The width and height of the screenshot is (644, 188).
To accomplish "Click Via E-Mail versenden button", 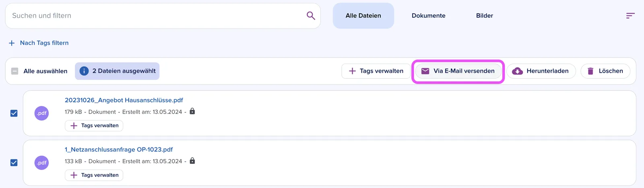I will [x=458, y=71].
